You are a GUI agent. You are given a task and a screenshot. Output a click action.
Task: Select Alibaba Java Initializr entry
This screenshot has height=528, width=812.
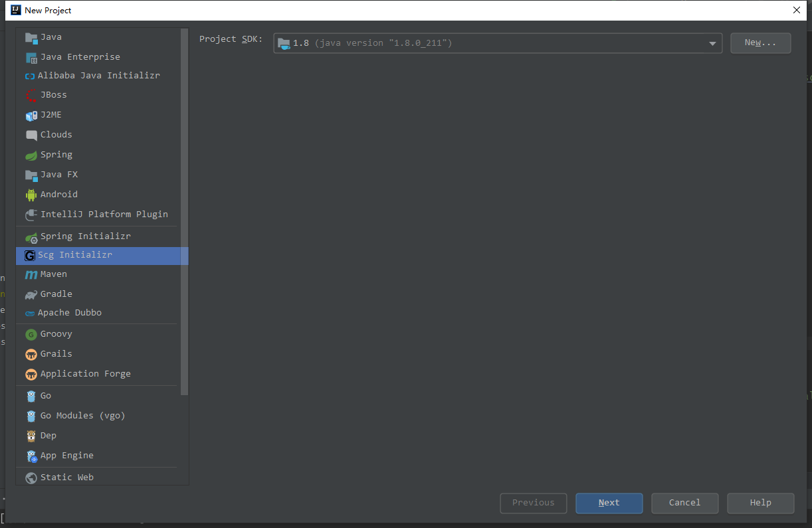click(98, 76)
